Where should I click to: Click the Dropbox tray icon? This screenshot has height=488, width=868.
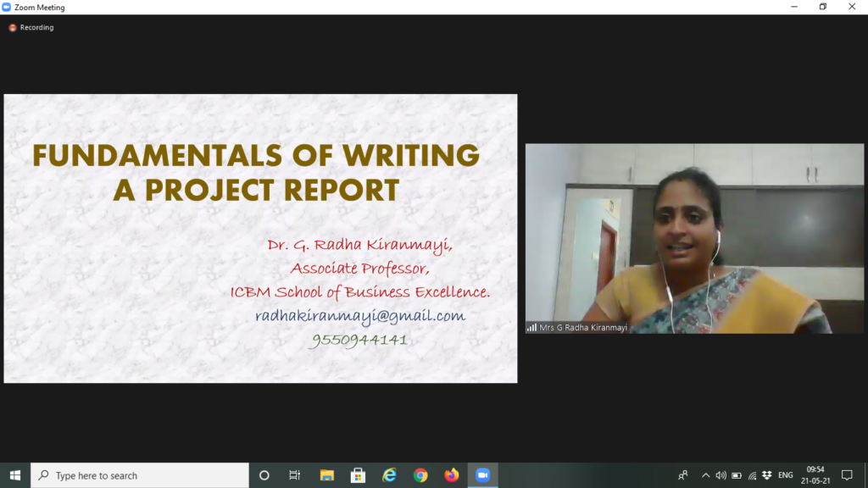766,475
